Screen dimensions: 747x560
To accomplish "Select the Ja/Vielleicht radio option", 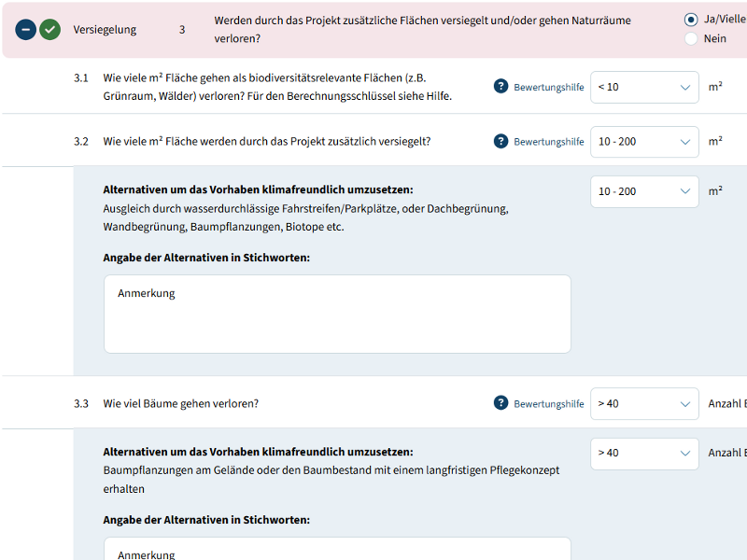I will pos(691,19).
